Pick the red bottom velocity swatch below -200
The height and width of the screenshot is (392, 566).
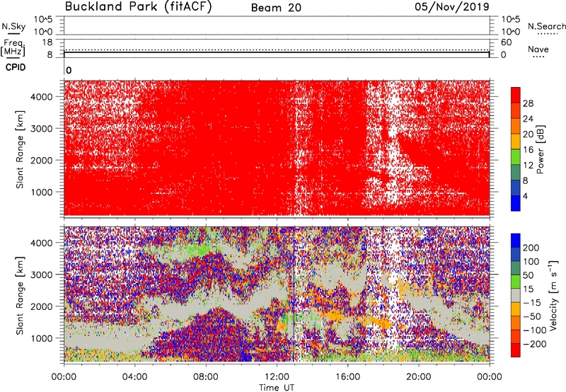[516, 350]
